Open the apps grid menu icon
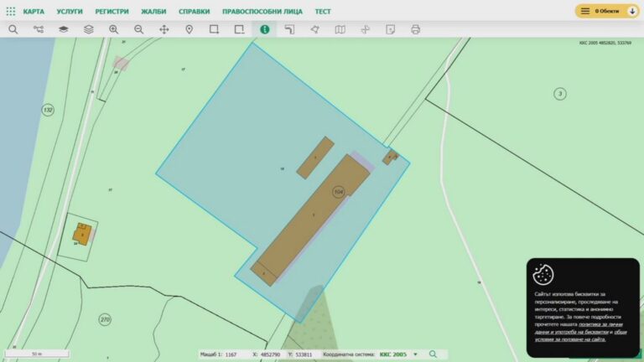This screenshot has height=362, width=644. tap(11, 11)
